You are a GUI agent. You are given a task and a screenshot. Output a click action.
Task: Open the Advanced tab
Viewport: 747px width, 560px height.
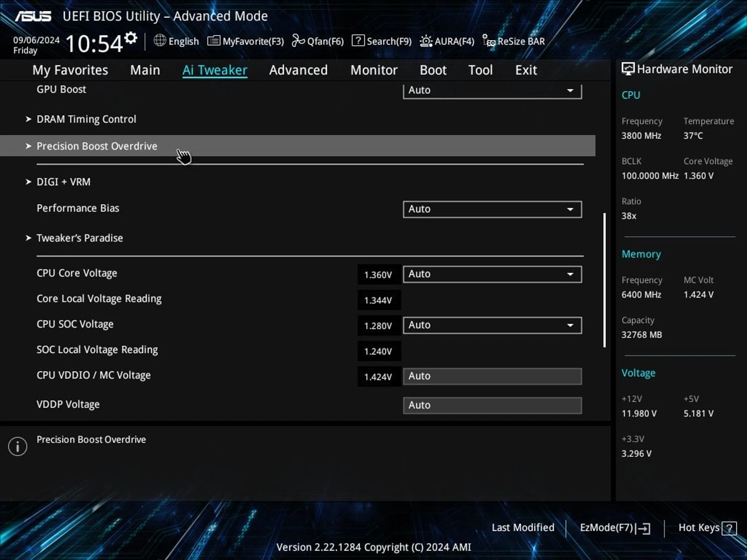pos(298,70)
